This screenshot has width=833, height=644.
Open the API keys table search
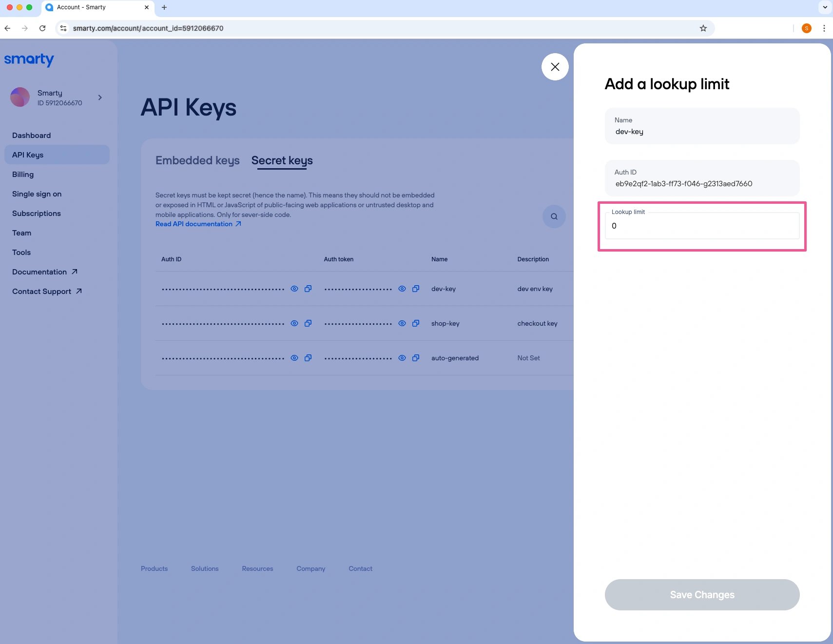(x=553, y=216)
